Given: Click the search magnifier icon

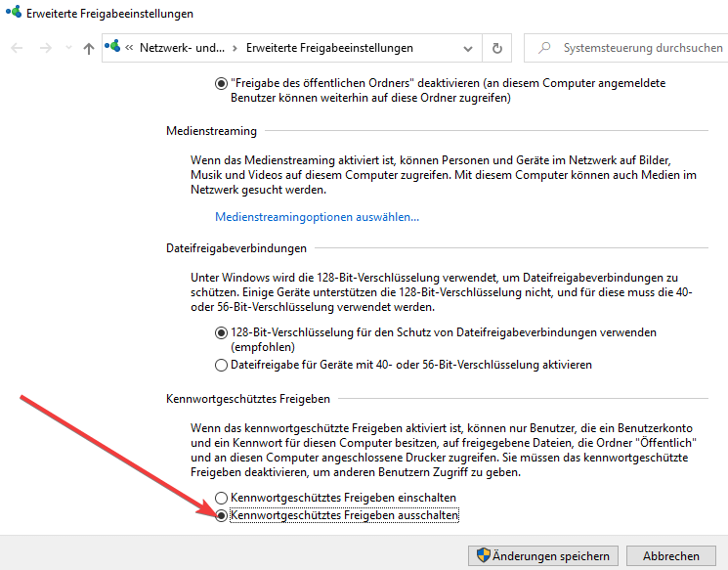Looking at the screenshot, I should click(544, 48).
